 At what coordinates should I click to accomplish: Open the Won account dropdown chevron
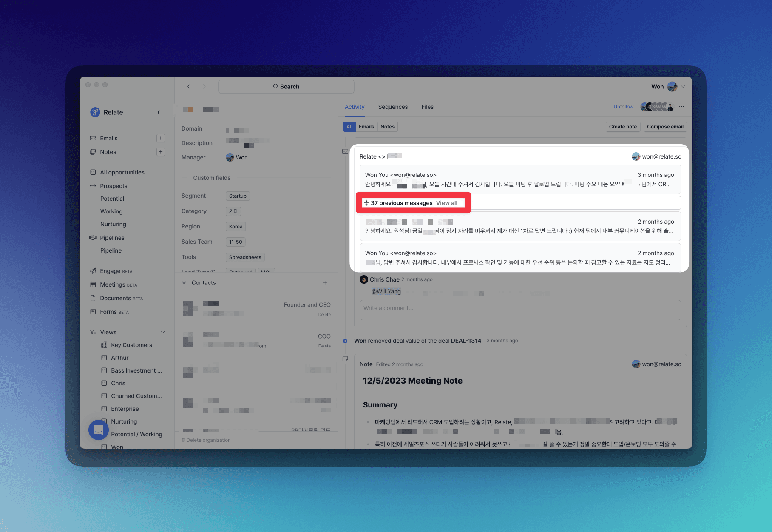click(683, 87)
